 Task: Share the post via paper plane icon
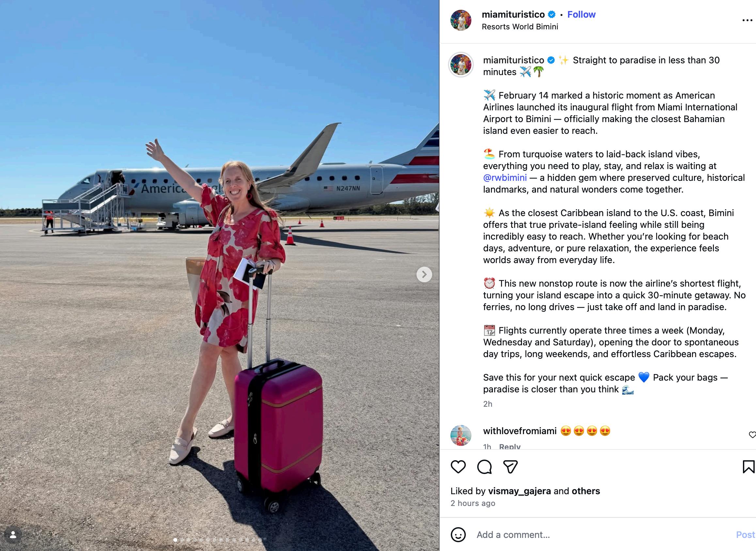(x=510, y=466)
